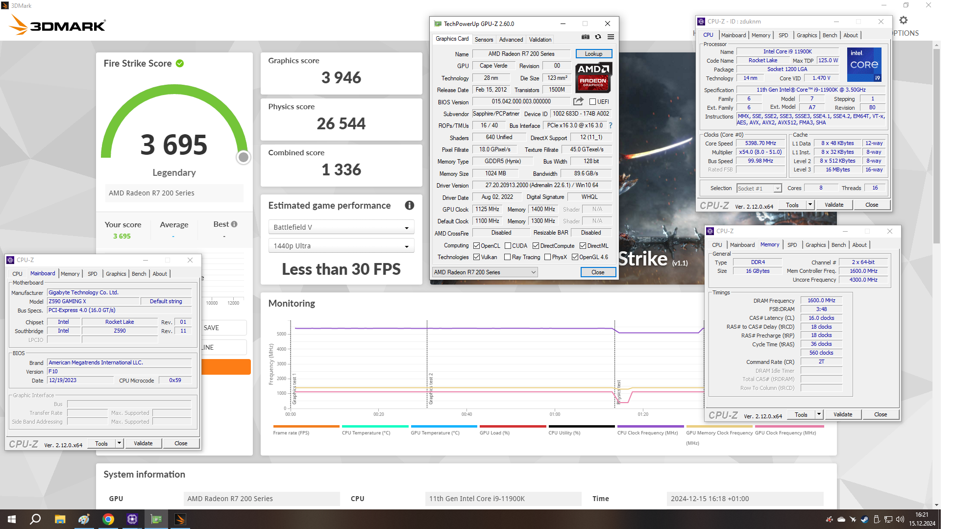The image size is (980, 529).
Task: Switch to the Sensors tab in GPU-Z
Action: point(484,40)
